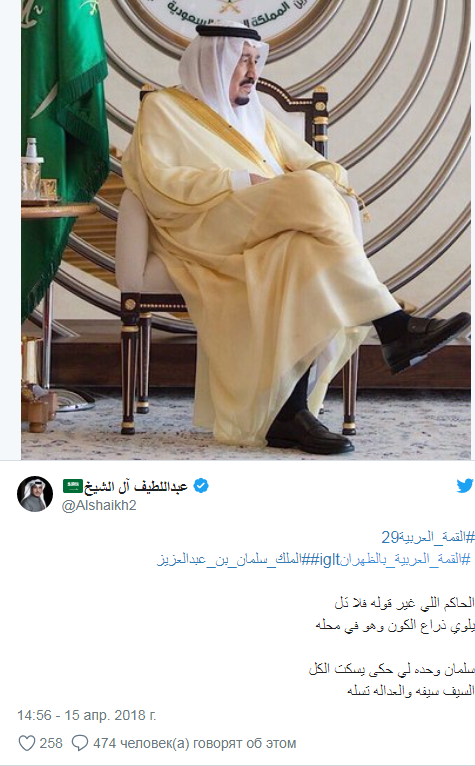Open '474 человек(а) говорят об этом' link
The height and width of the screenshot is (766, 475).
click(194, 743)
